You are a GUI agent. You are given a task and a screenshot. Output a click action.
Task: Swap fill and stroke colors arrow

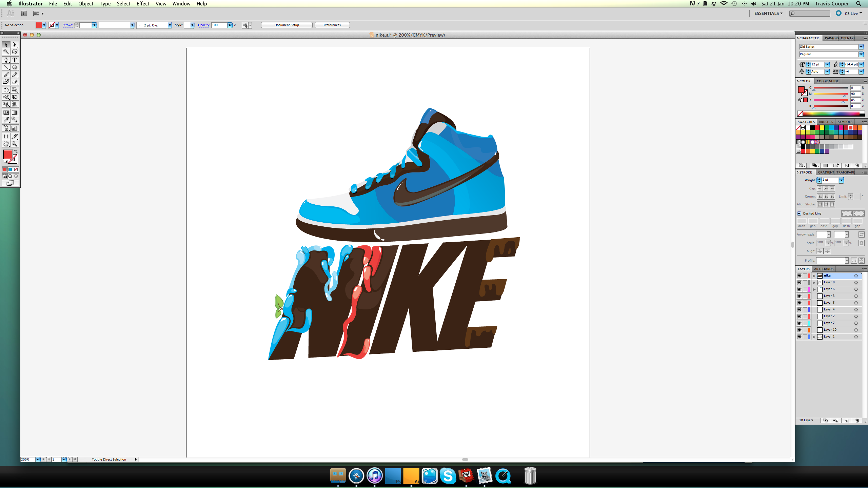pos(16,151)
